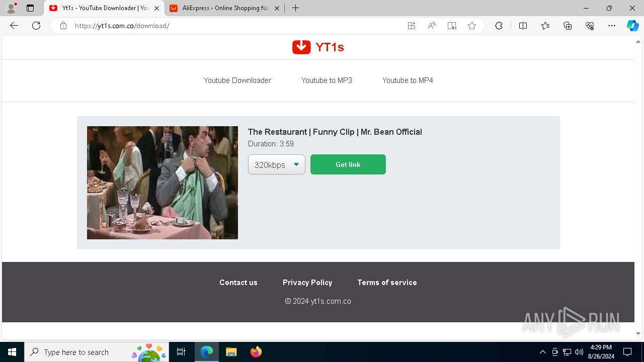Open browser Extensions icon
Viewport: 644px width, 362px height.
[499, 26]
